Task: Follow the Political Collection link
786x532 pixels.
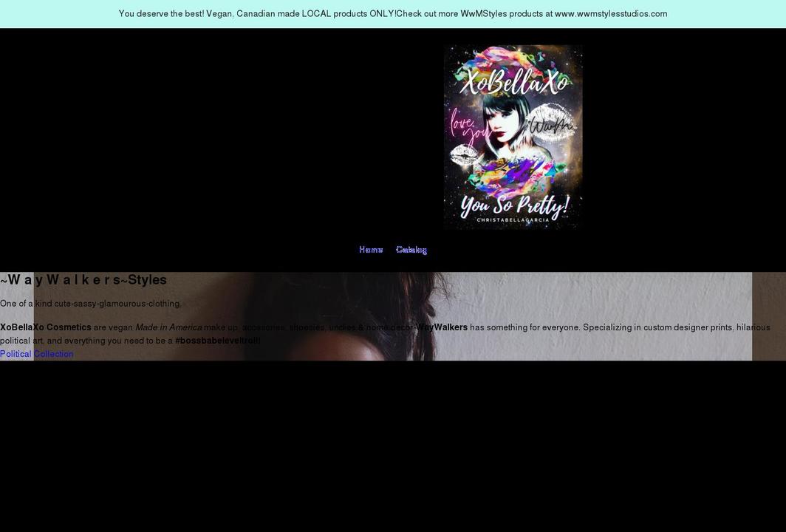Action: 37,354
